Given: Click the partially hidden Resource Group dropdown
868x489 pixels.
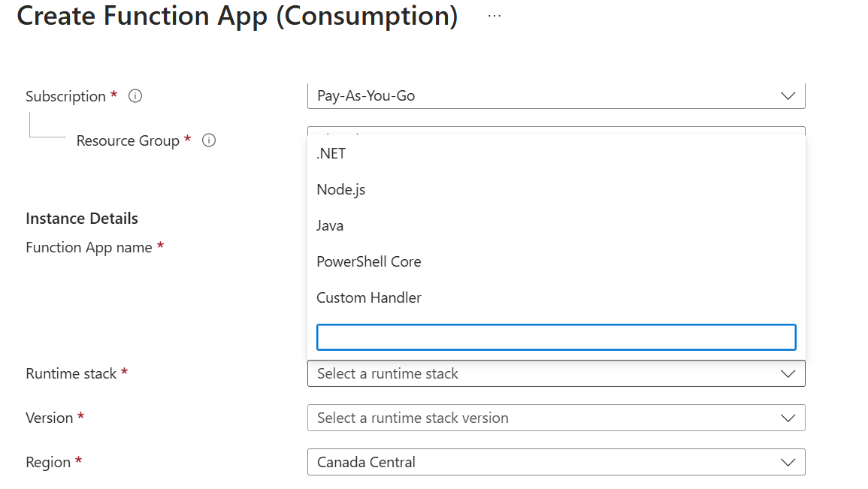Looking at the screenshot, I should (556, 131).
